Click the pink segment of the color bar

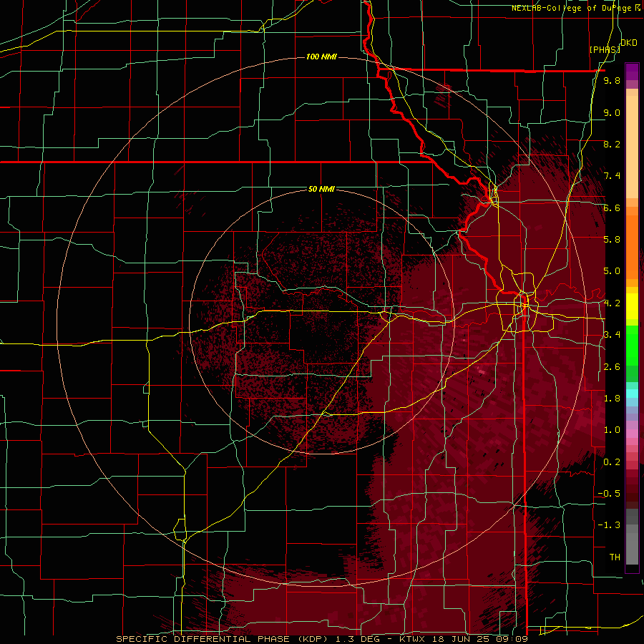[x=632, y=434]
